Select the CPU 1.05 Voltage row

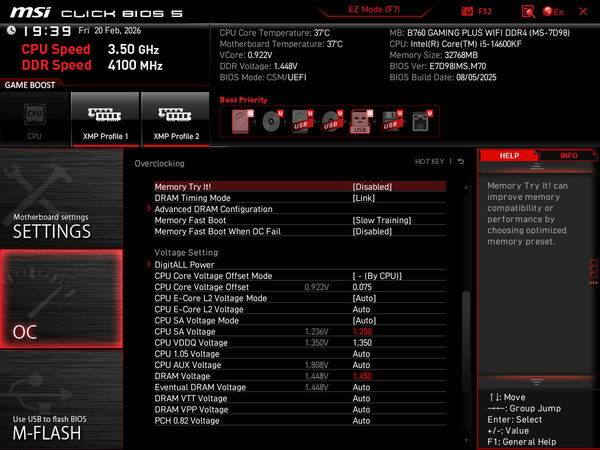300,354
